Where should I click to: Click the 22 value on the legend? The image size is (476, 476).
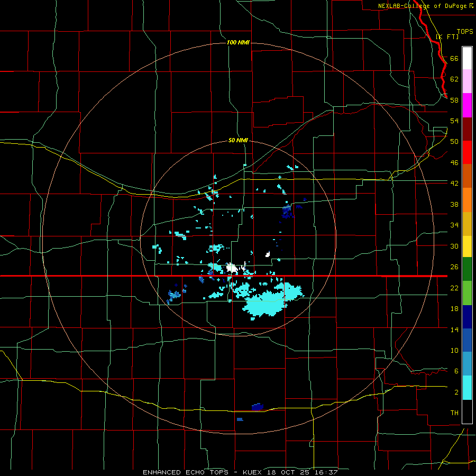[454, 288]
